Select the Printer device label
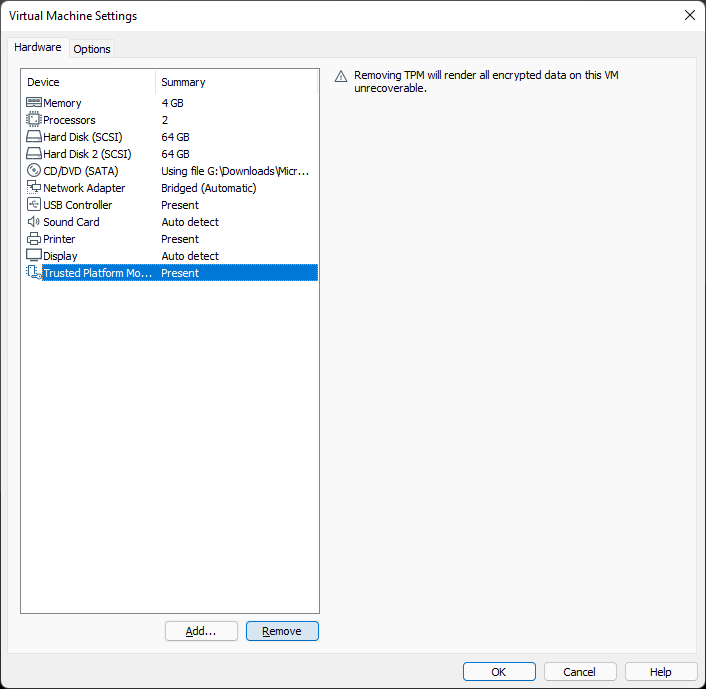The image size is (706, 689). (59, 239)
